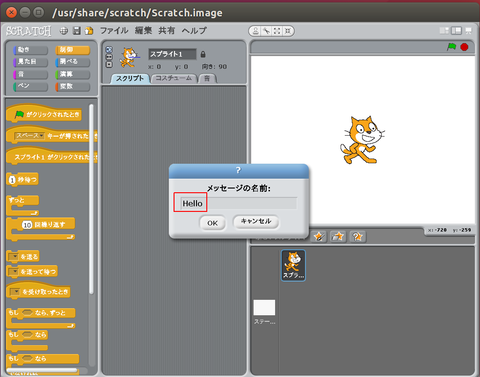
Task: Switch to the コスチューム tab
Action: coord(174,78)
